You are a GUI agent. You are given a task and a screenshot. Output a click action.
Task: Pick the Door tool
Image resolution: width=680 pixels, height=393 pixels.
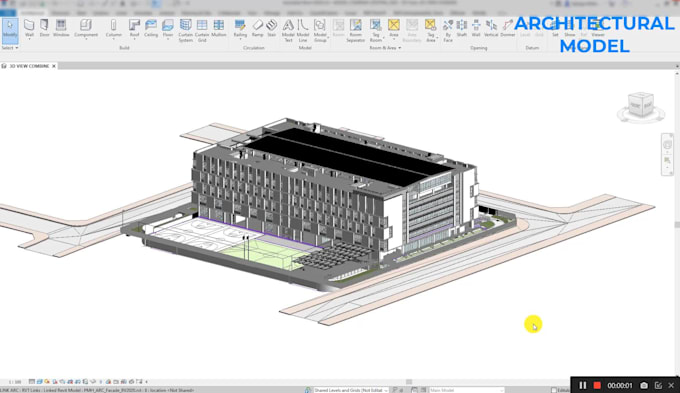click(44, 28)
